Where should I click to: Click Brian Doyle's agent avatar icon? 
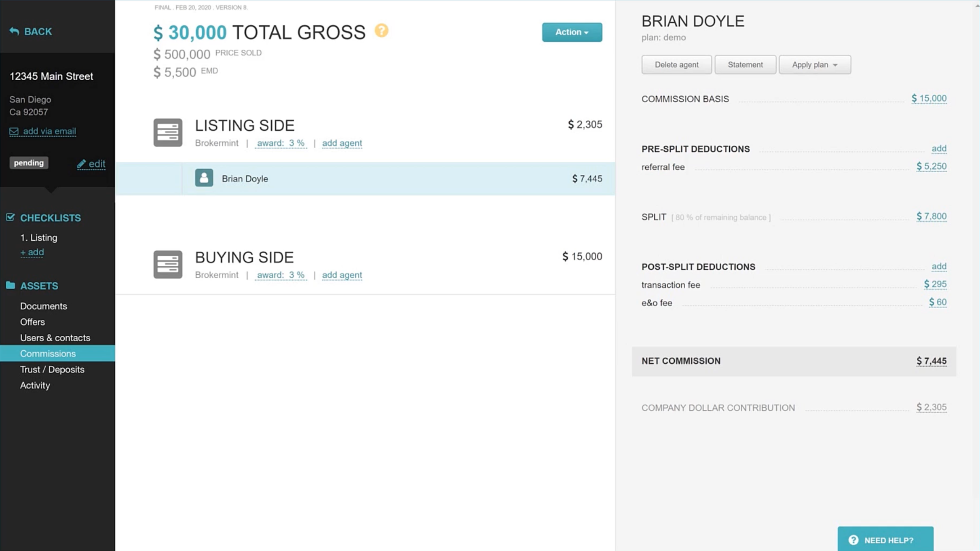[204, 178]
